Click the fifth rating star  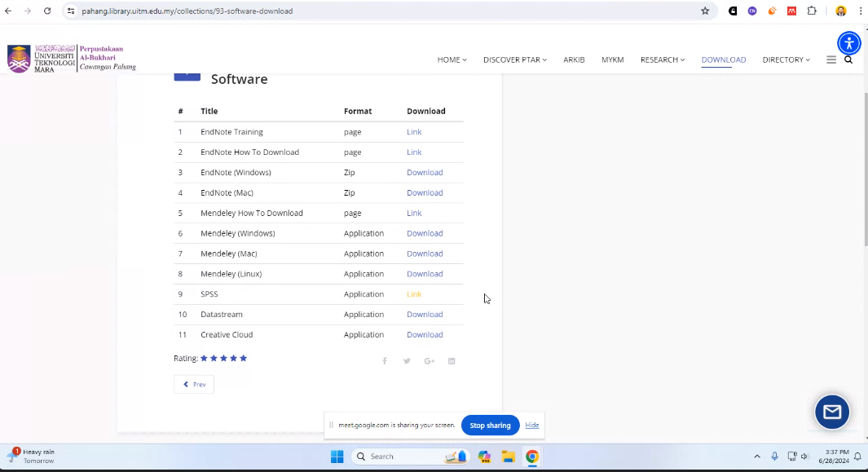click(244, 359)
